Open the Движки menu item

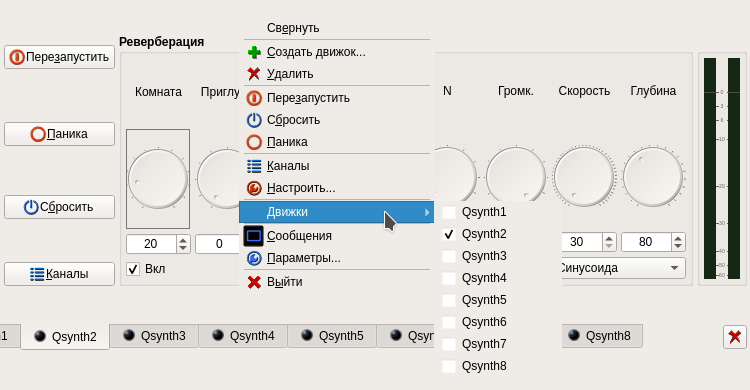click(336, 212)
